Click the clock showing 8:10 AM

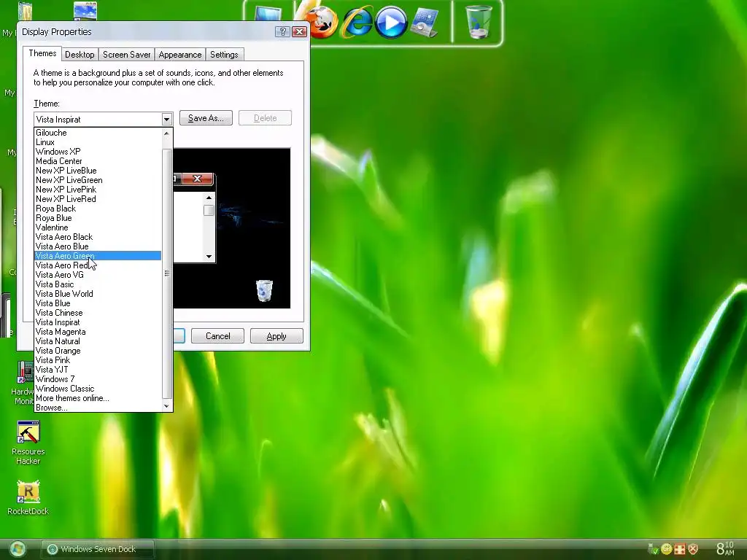click(726, 548)
